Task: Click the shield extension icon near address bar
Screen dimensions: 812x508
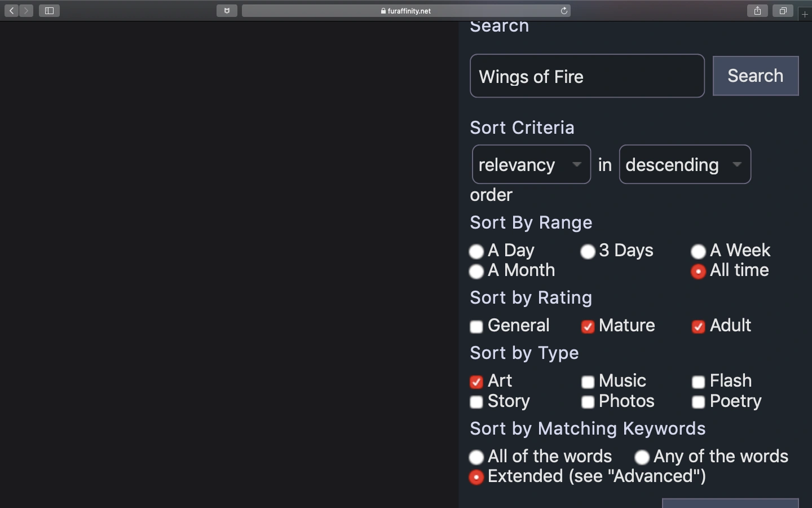Action: click(x=227, y=11)
